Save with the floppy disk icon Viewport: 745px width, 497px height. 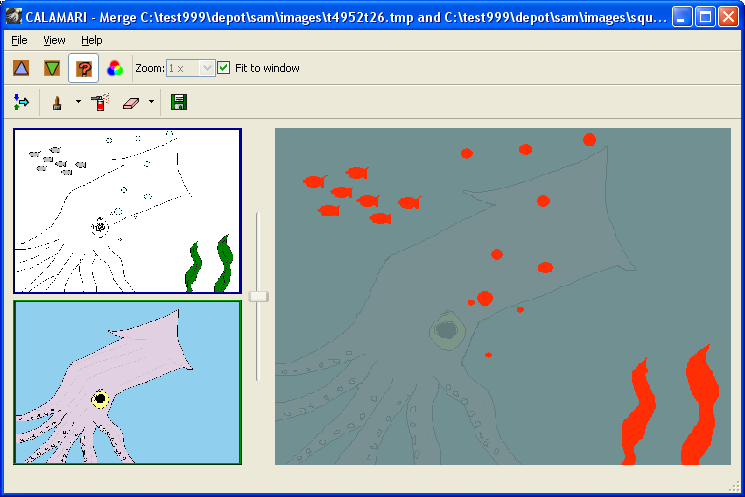click(179, 102)
